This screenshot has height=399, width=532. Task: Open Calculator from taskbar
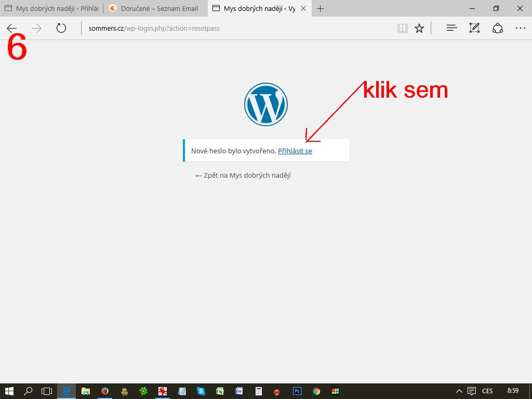[259, 391]
